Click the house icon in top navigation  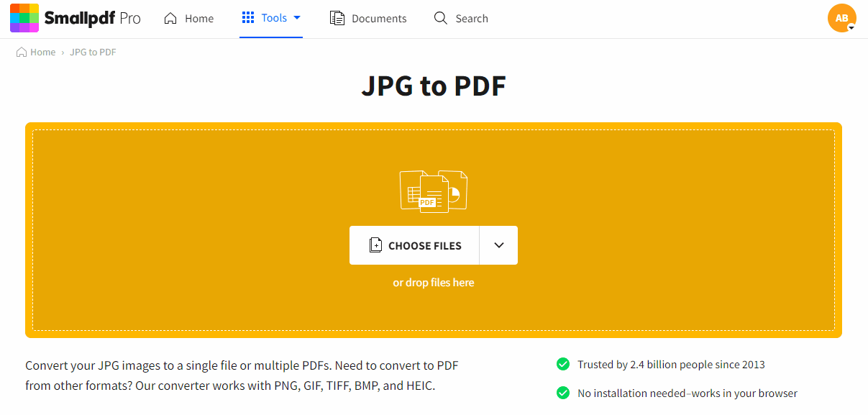[x=170, y=19]
